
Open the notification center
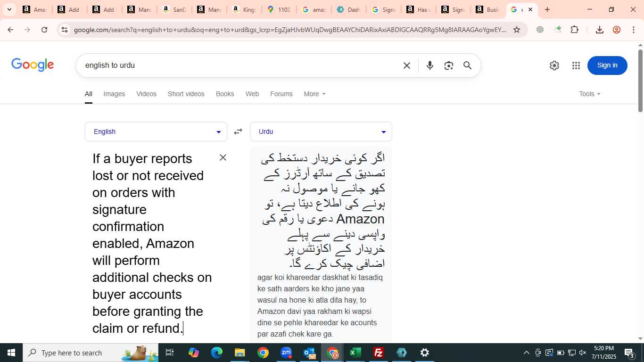pyautogui.click(x=629, y=353)
